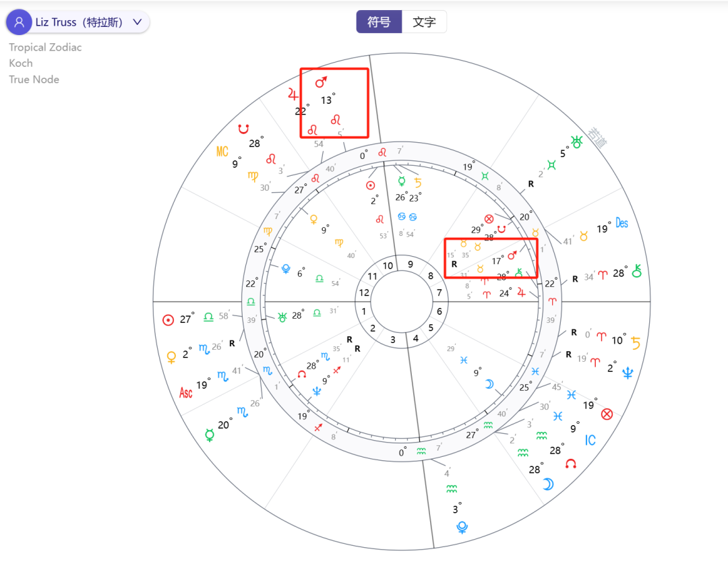Select outer North Node glyph at 28° Aquarius
Image resolution: width=728 pixels, height=564 pixels.
pyautogui.click(x=571, y=464)
